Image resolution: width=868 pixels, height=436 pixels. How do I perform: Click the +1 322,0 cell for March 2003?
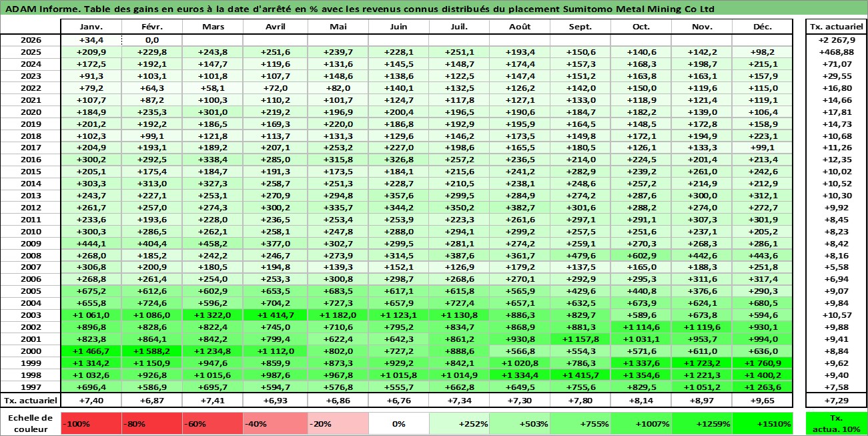[212, 315]
